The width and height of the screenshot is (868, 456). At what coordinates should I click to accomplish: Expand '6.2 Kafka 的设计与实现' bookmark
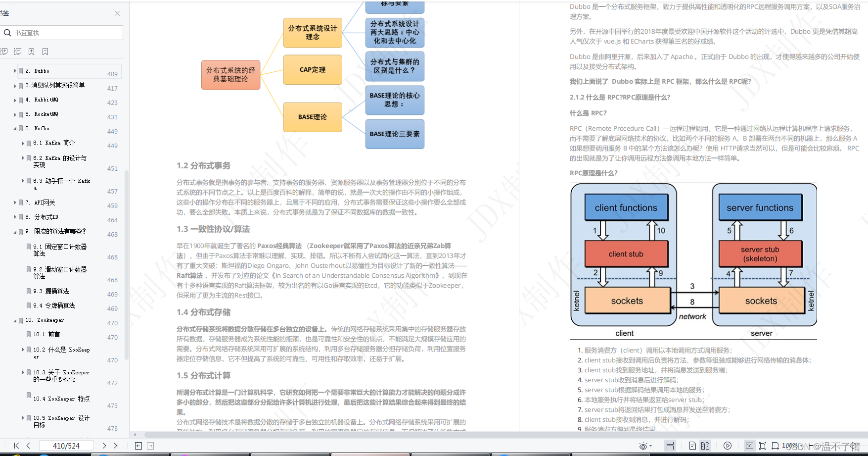point(23,158)
